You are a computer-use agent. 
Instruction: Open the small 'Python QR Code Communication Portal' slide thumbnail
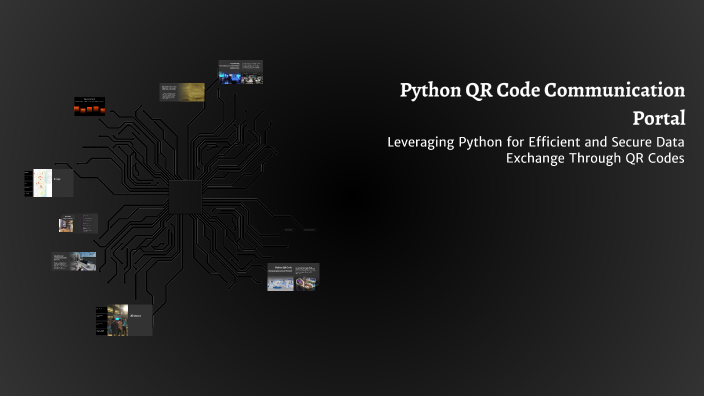[293, 277]
